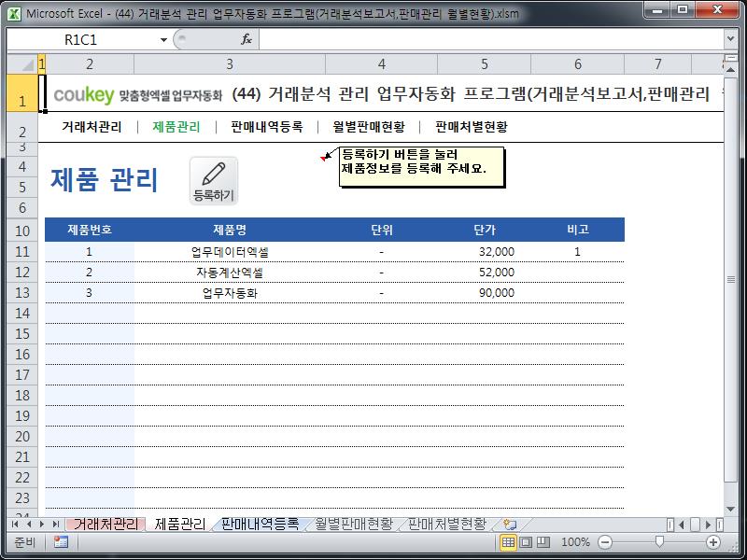Click the 단위 column header cell
747x560 pixels.
382,230
